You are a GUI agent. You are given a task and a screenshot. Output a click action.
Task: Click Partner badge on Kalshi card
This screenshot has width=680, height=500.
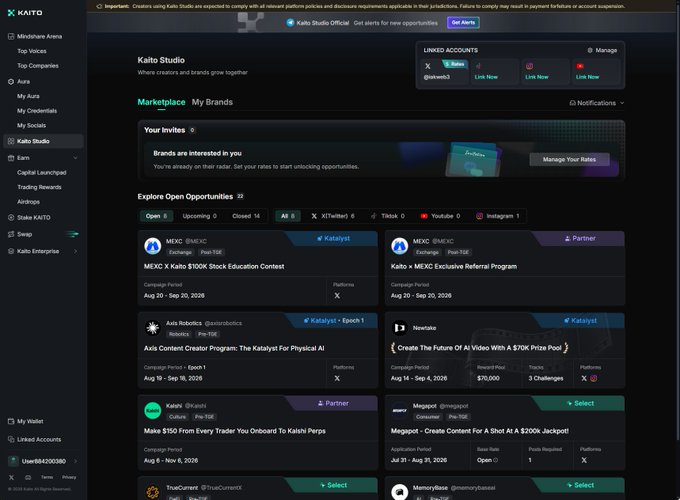point(333,403)
